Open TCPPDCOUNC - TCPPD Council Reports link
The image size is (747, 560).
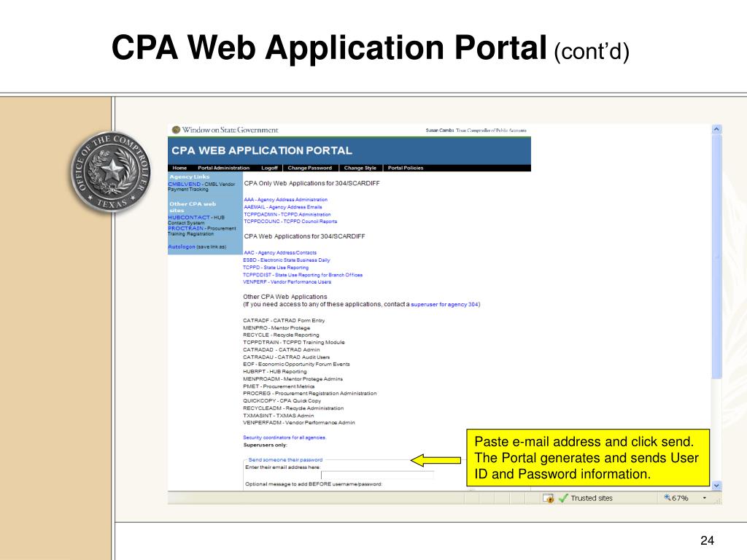290,222
